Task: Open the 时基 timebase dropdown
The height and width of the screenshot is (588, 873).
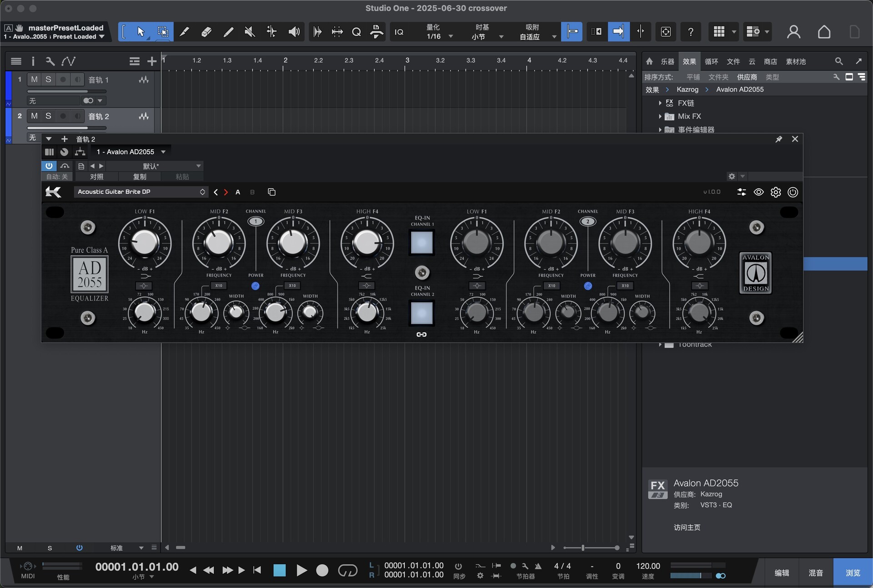Action: pyautogui.click(x=487, y=36)
